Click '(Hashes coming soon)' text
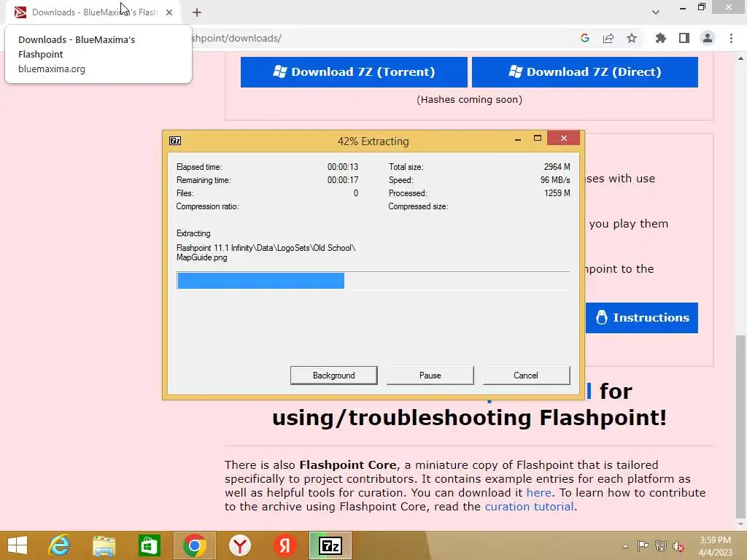This screenshot has width=747, height=560. click(x=469, y=99)
